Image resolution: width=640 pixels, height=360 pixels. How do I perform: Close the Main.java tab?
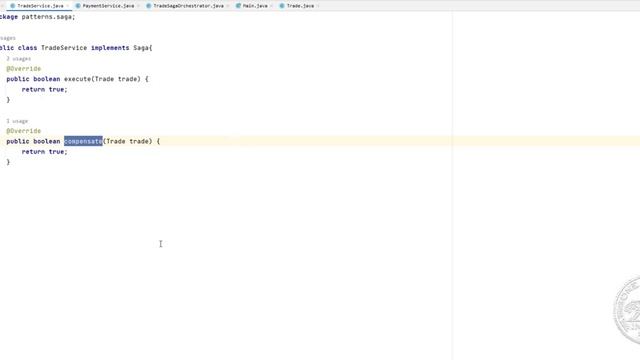coord(272,6)
